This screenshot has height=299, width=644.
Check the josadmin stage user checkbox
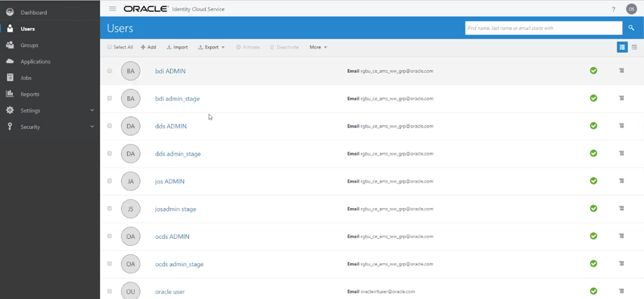[x=110, y=208]
